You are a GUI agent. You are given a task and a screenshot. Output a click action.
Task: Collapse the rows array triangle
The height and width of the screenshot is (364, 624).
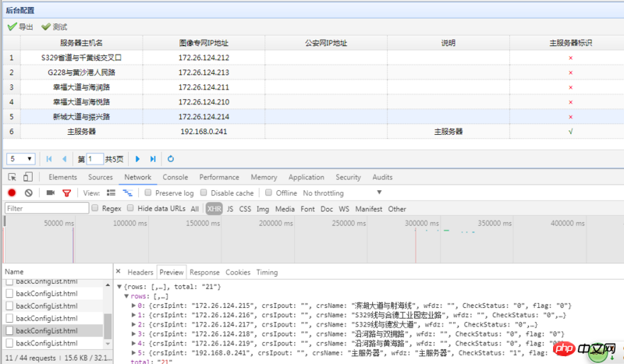126,296
